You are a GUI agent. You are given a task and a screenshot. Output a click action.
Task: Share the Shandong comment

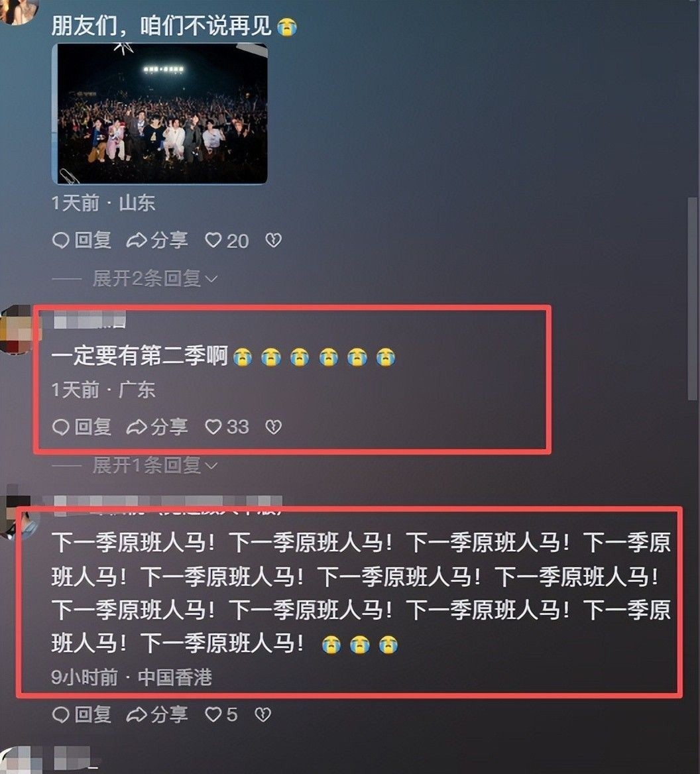157,241
